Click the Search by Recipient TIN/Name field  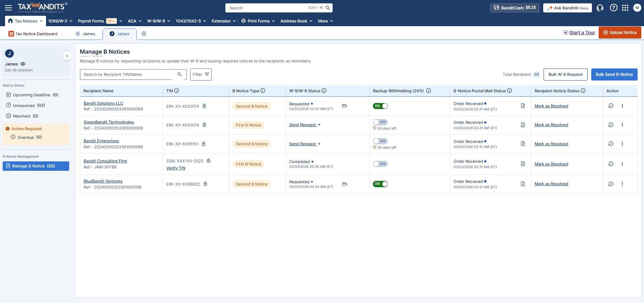click(x=128, y=74)
